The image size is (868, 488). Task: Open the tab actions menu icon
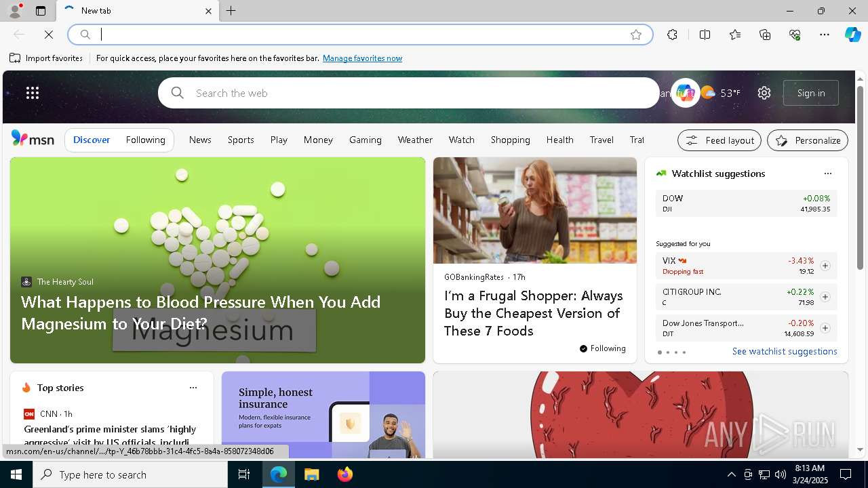click(41, 11)
